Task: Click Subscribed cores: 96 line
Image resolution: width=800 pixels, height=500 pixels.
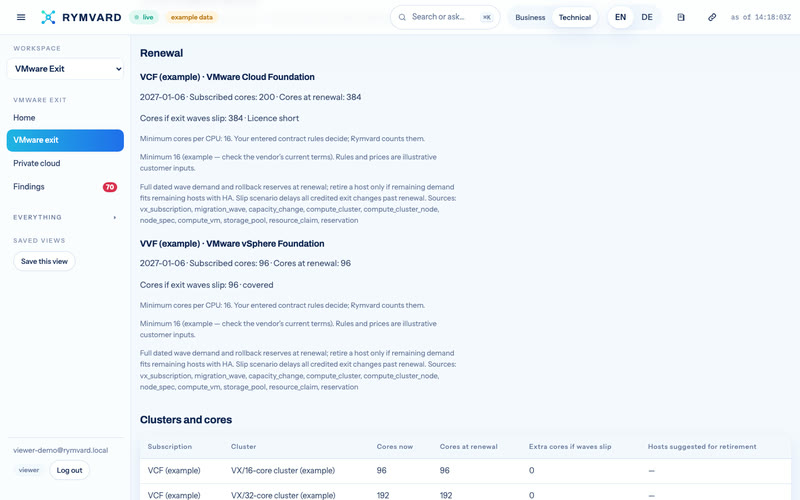Action: pos(245,264)
